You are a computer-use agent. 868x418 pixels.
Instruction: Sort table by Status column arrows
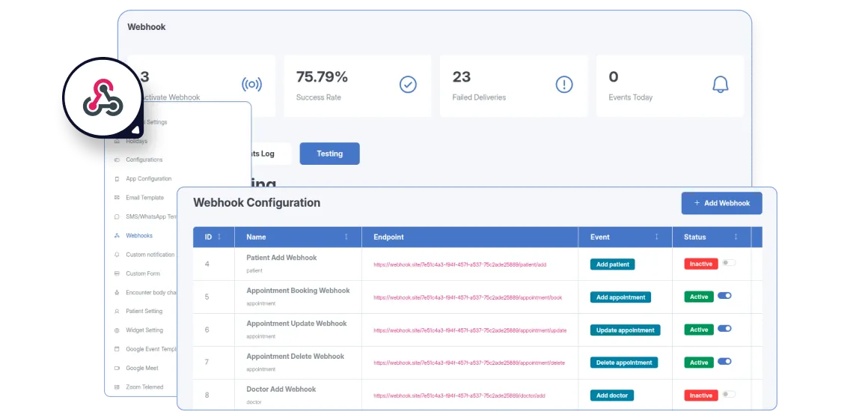(736, 237)
